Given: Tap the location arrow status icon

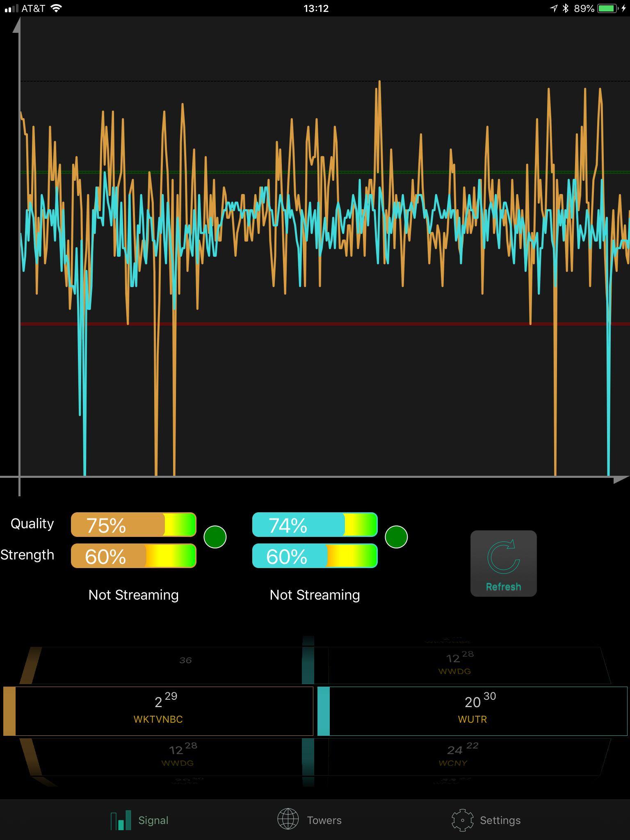Looking at the screenshot, I should coord(553,9).
